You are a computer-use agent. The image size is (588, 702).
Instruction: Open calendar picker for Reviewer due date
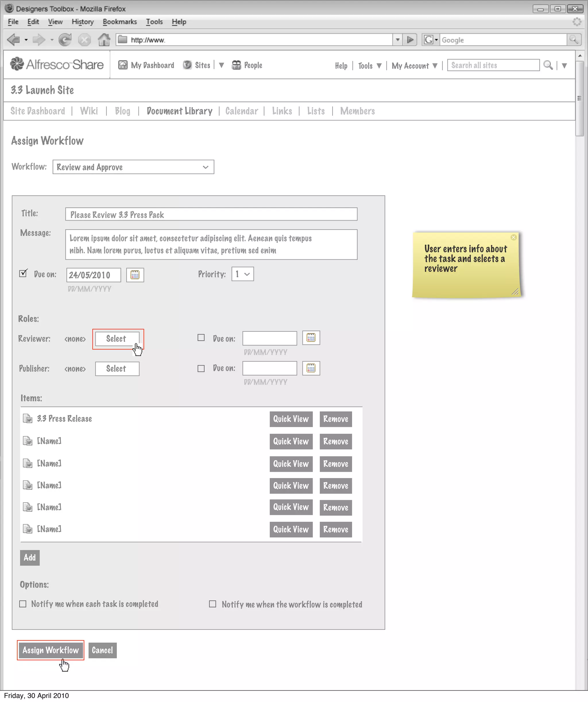311,338
